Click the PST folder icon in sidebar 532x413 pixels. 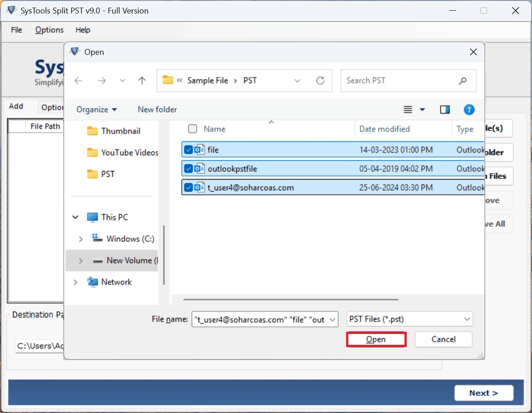(x=92, y=174)
